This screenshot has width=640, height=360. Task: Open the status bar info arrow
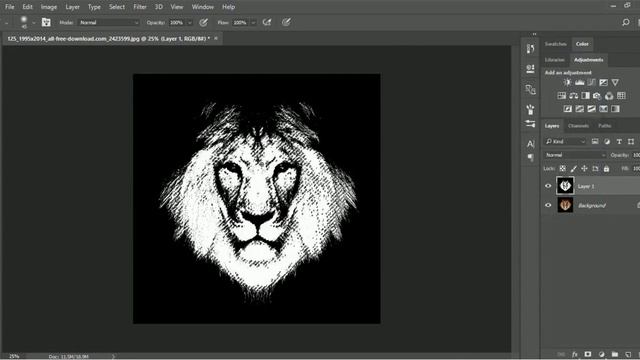(x=113, y=356)
